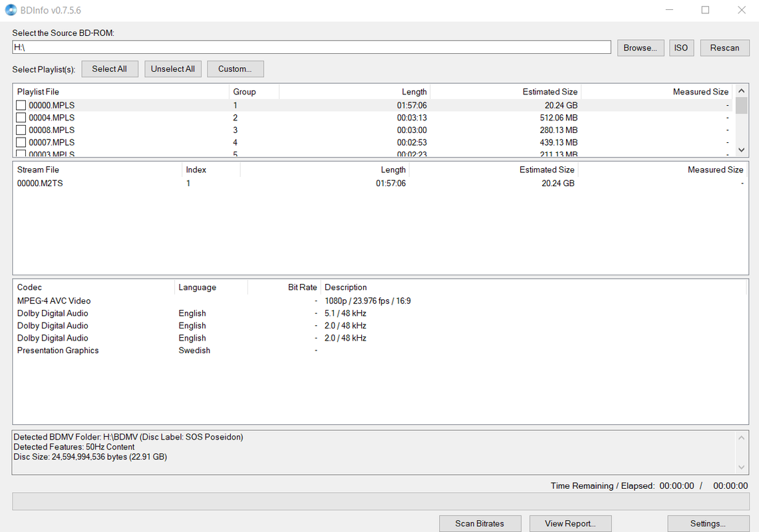759x532 pixels.
Task: Tick the 00007.MPLS playlist checkbox
Action: click(21, 142)
